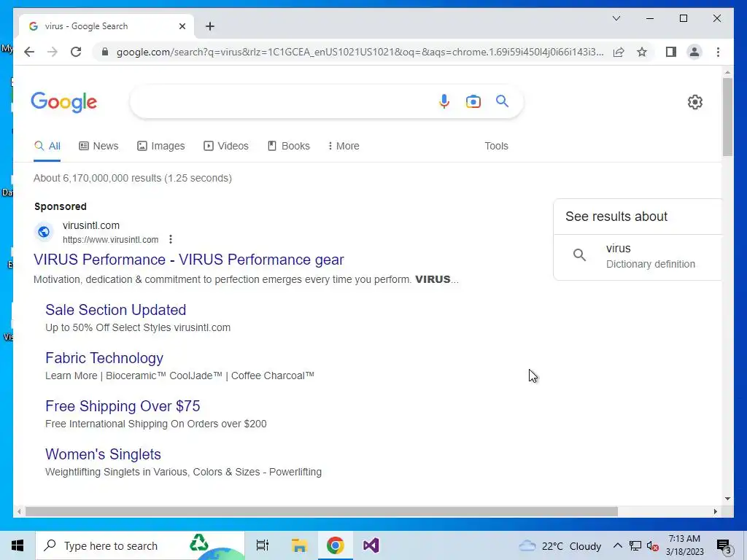Click the vertical scrollbar thumb
Image resolution: width=747 pixels, height=560 pixels.
point(727,117)
